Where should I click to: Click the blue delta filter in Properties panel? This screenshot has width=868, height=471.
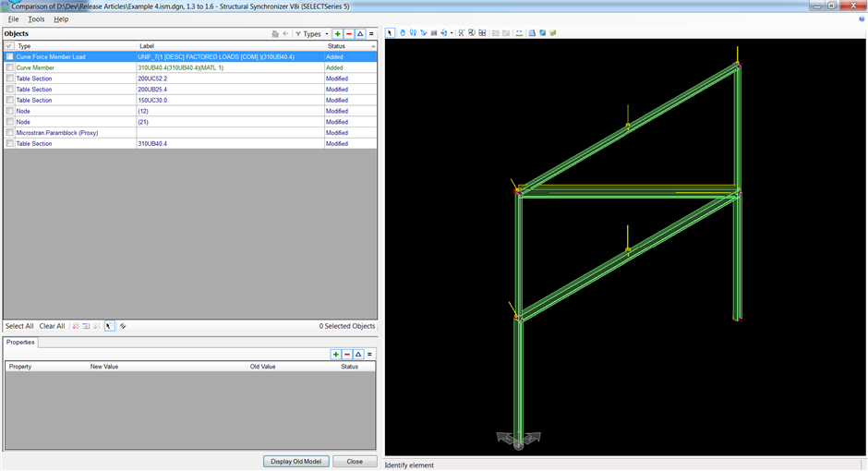[x=358, y=355]
